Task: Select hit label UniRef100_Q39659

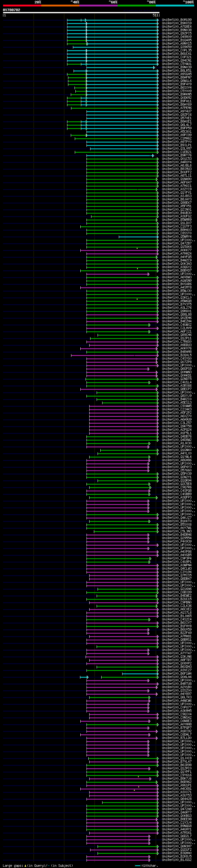Action: [x=177, y=47]
